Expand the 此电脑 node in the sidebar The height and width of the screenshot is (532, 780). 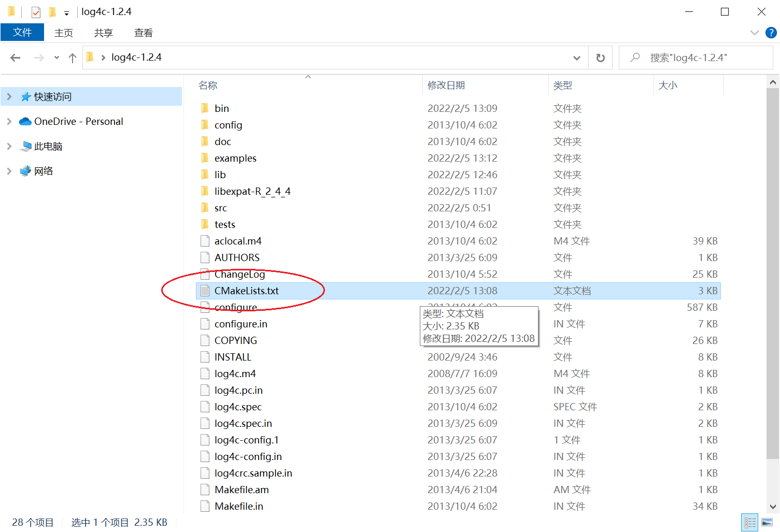(x=9, y=146)
